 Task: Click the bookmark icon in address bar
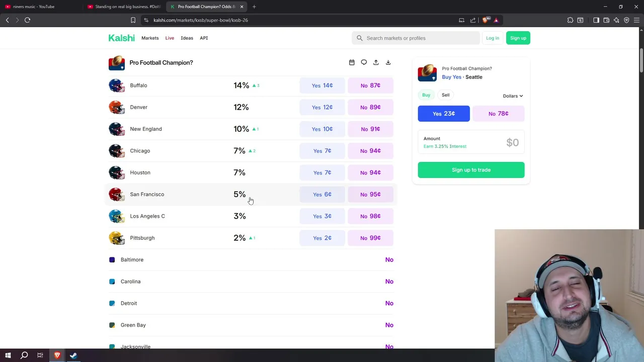[133, 20]
